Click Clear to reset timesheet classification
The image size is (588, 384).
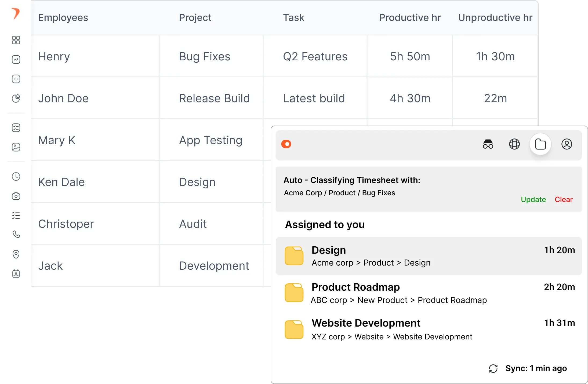[x=564, y=199]
